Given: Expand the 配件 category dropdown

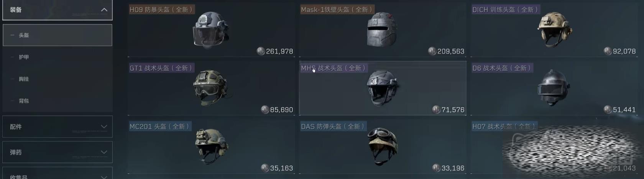Looking at the screenshot, I should (x=58, y=126).
